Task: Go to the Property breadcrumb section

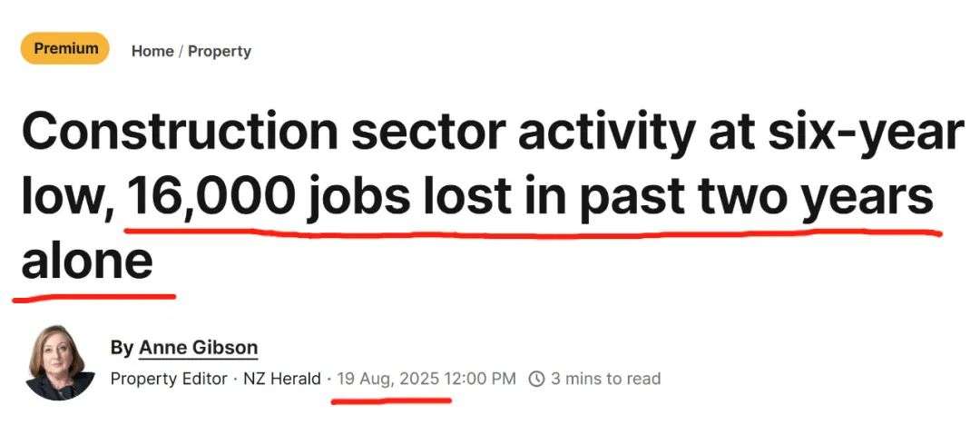Action: coord(220,52)
